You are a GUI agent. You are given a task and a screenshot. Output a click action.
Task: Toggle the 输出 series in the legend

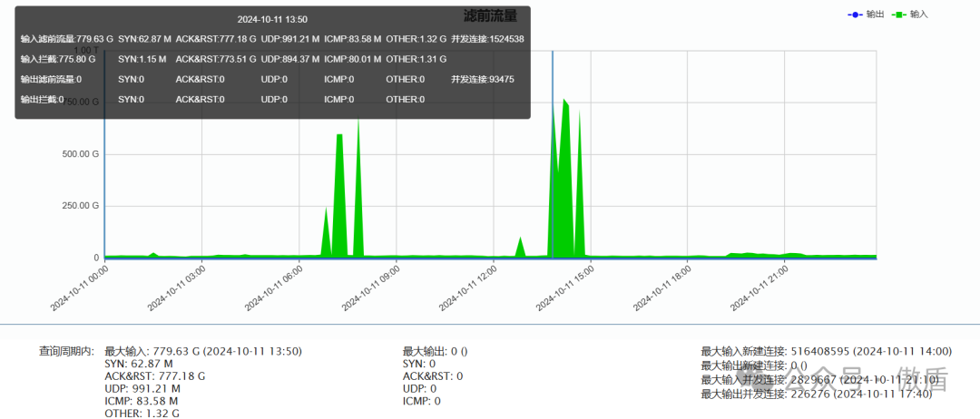pyautogui.click(x=866, y=15)
